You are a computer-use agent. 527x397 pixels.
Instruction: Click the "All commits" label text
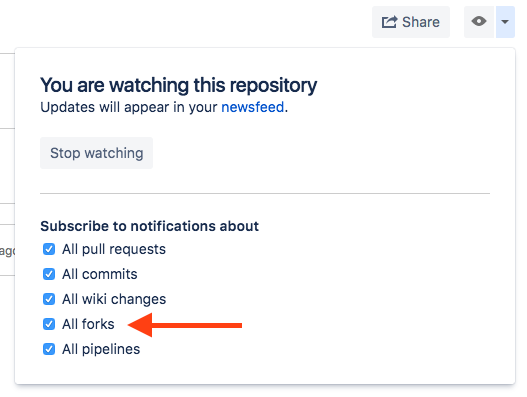point(100,274)
